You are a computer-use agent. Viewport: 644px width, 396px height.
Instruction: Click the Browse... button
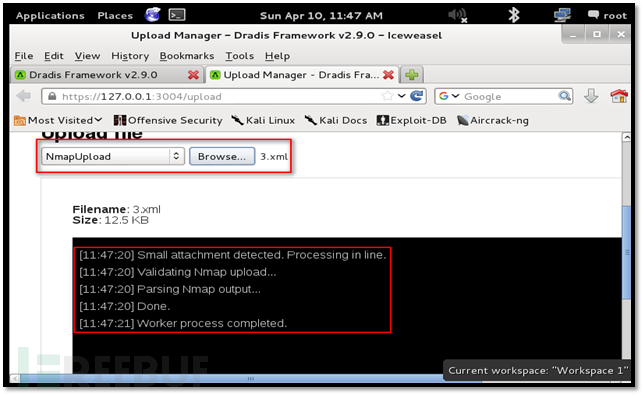pyautogui.click(x=222, y=157)
